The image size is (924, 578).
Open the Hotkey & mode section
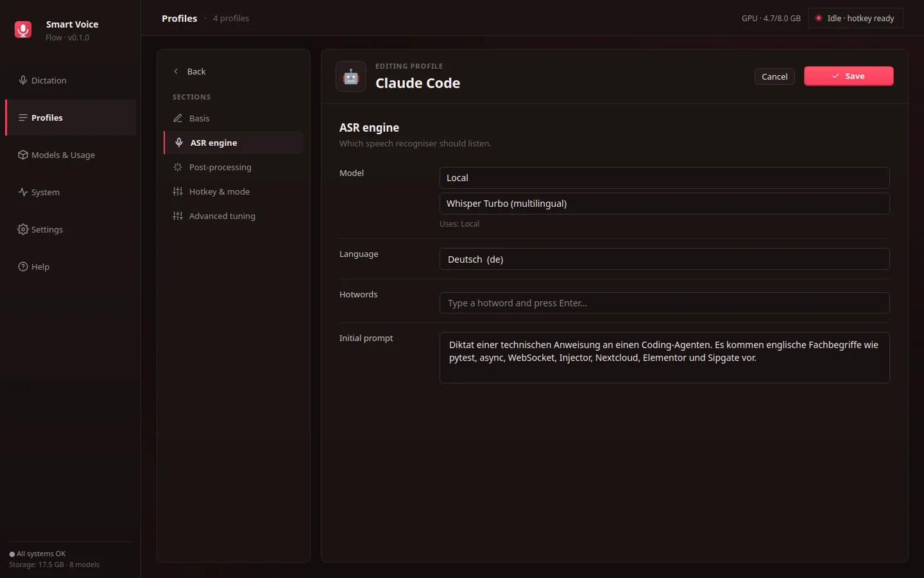click(234, 191)
